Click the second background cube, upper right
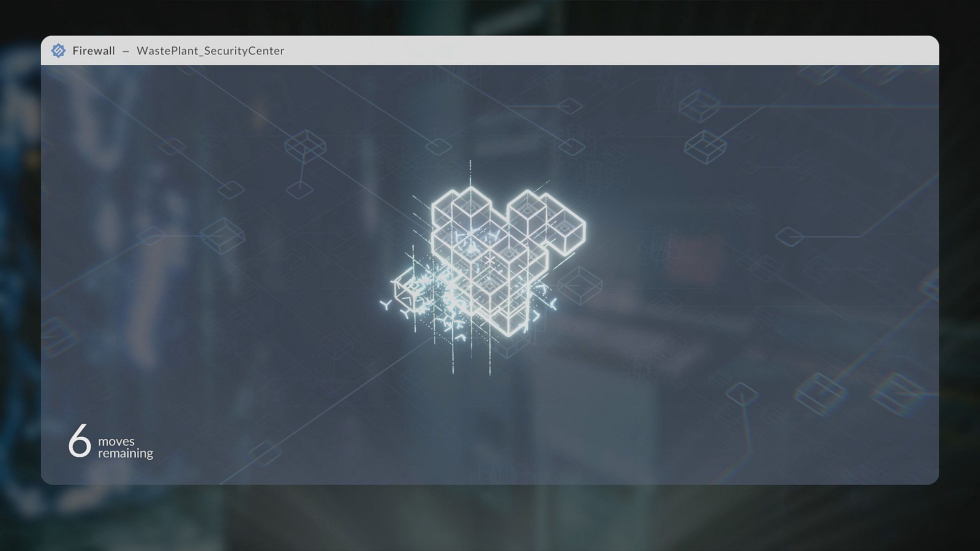 (x=705, y=146)
